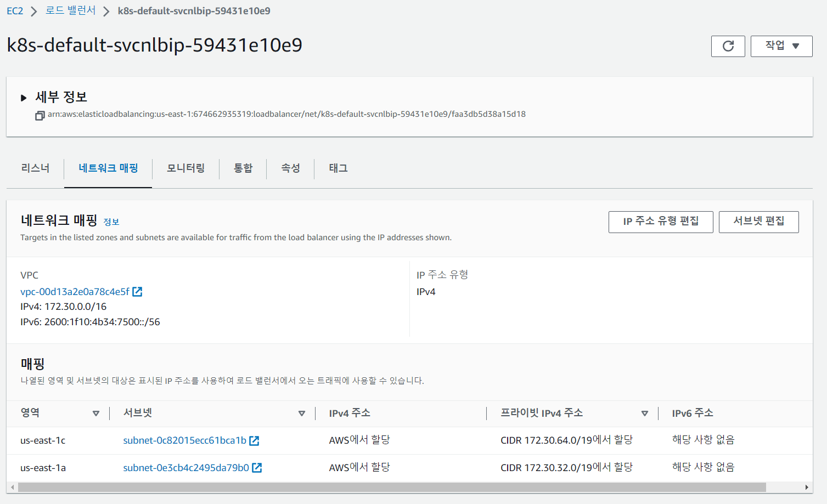827x504 pixels.
Task: Copy the load balancer ARN
Action: (x=40, y=115)
